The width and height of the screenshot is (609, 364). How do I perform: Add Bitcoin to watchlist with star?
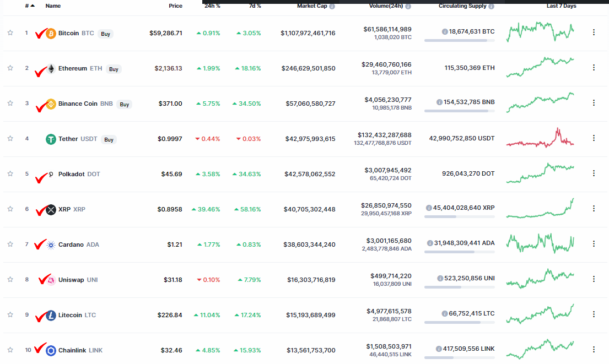pos(10,33)
